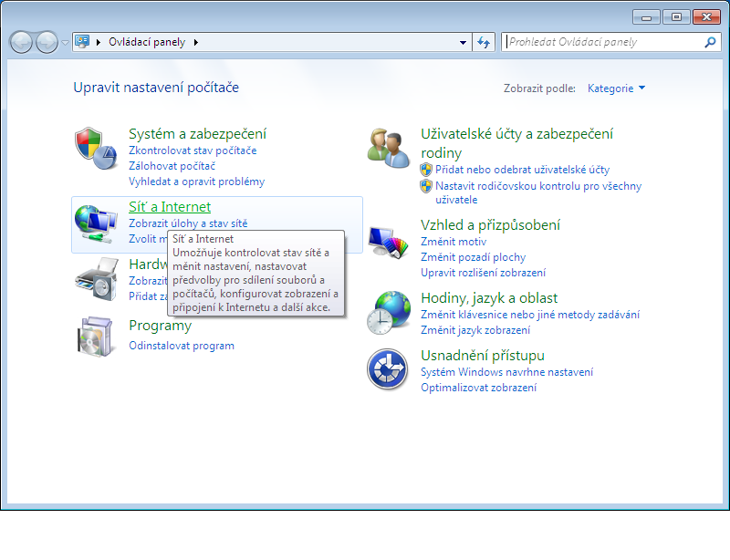This screenshot has height=560, width=730.
Task: Open the Programy category heading
Action: (160, 326)
